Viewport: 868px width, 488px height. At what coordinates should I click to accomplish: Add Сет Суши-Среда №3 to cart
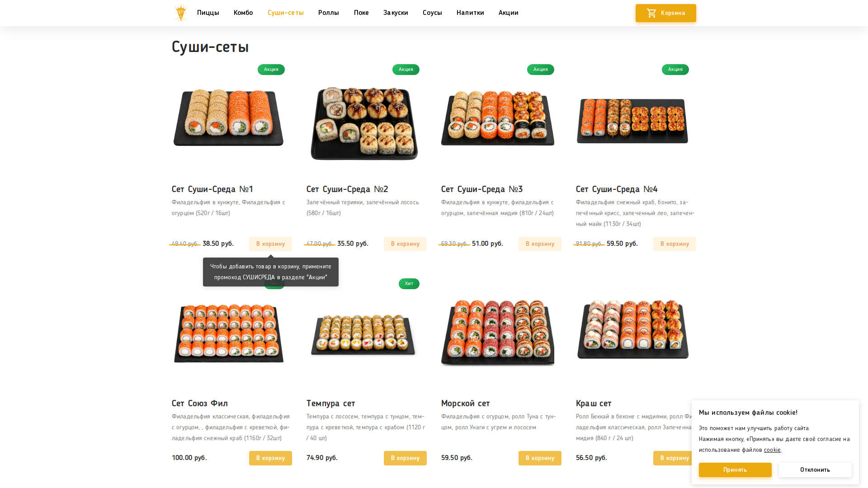click(540, 244)
